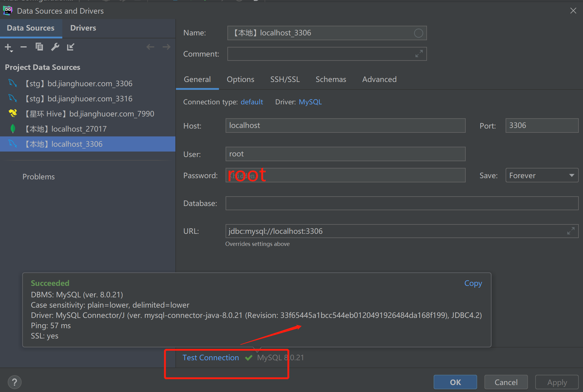Click the Test Connection link
This screenshot has height=392, width=583.
tap(211, 358)
